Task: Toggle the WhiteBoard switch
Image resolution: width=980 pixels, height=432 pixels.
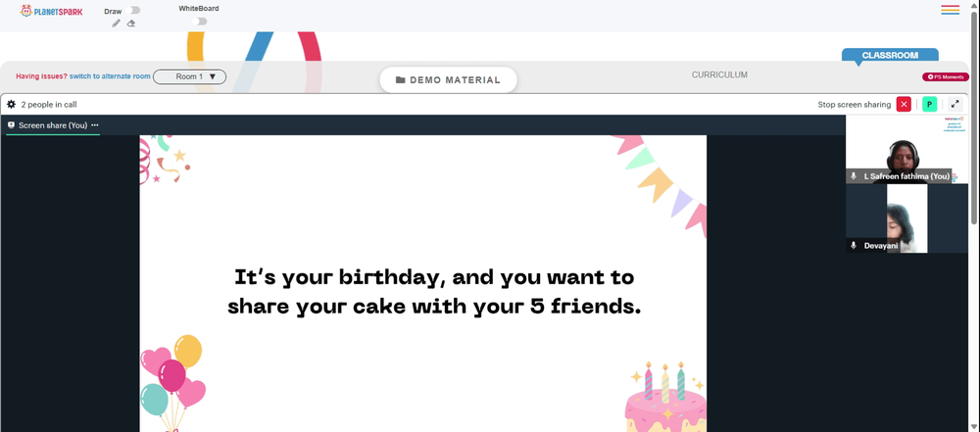Action: 199,22
